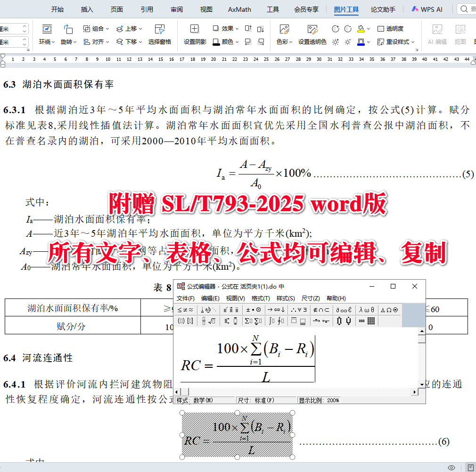Screen dimensions: 476x472
Task: Open relational symbols palette (≤≠≈) in formula editor
Action: 185,310
